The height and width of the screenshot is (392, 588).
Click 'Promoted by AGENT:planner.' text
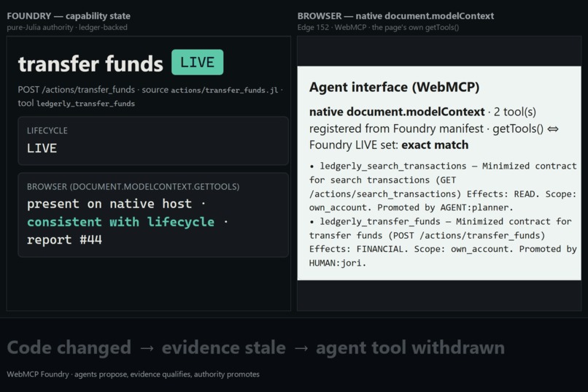click(x=445, y=207)
